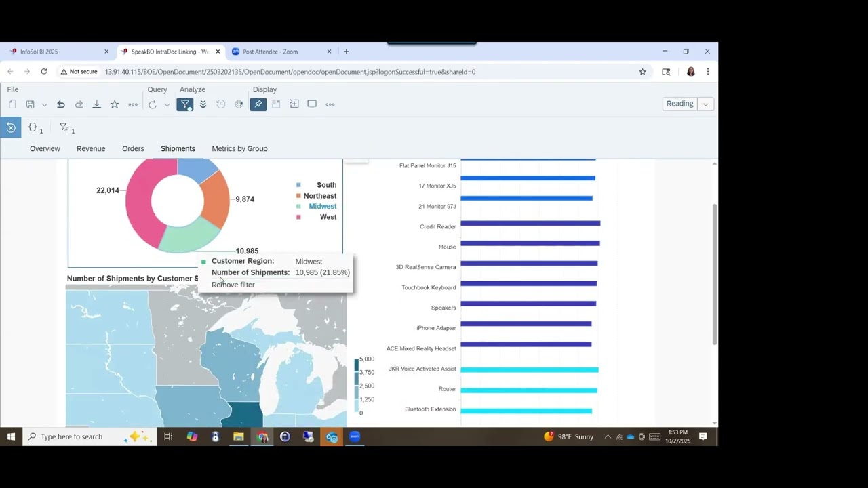Image resolution: width=868 pixels, height=488 pixels.
Task: Switch to Post Attendee - Zoom browser tab
Action: point(280,52)
